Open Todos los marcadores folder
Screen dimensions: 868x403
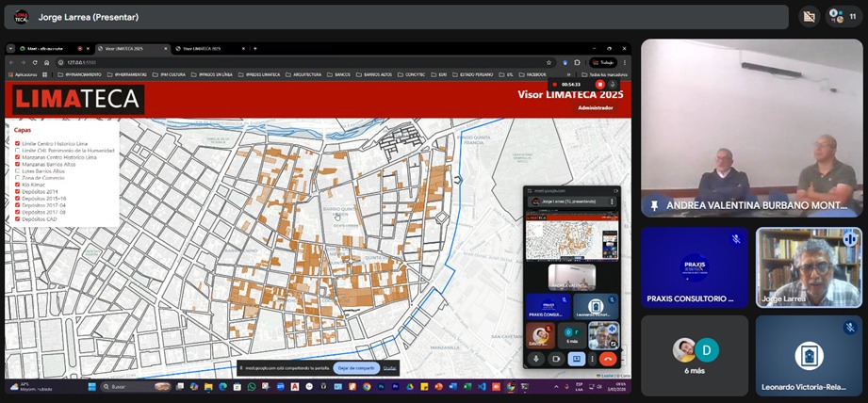click(x=604, y=74)
